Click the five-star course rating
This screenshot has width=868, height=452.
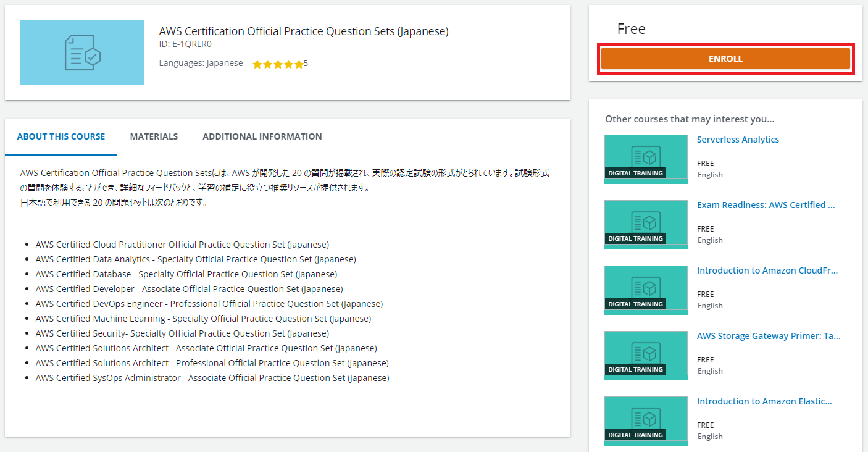tap(278, 64)
